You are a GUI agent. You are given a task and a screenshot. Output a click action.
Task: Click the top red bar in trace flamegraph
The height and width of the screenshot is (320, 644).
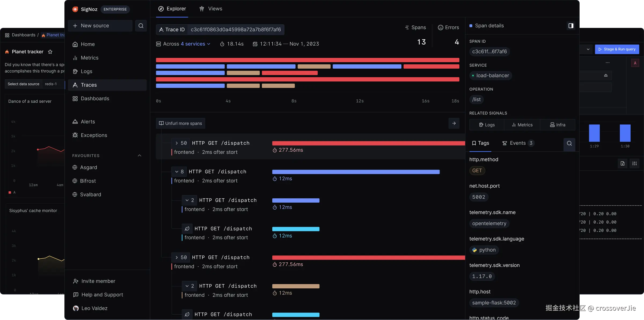pos(308,60)
